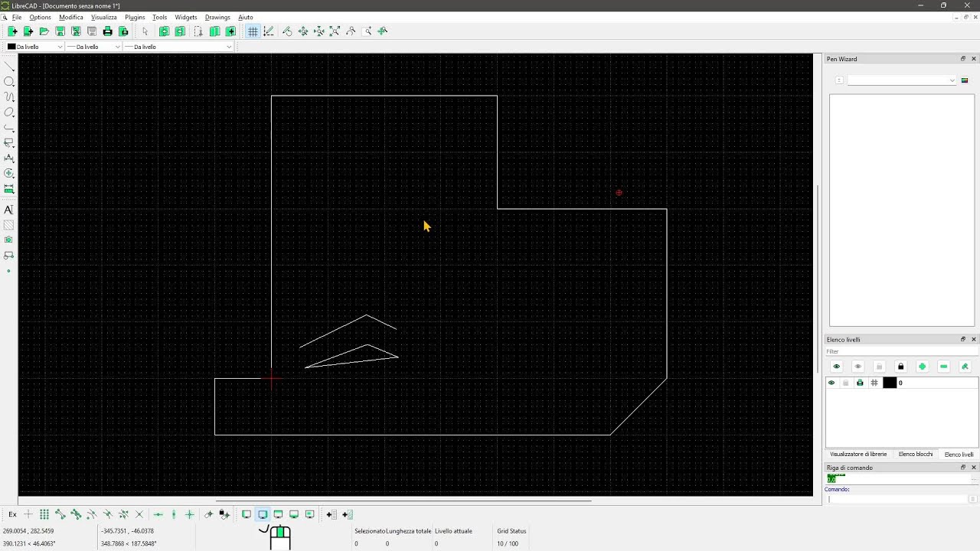
Task: Toggle Free snap crosshair
Action: (28, 514)
